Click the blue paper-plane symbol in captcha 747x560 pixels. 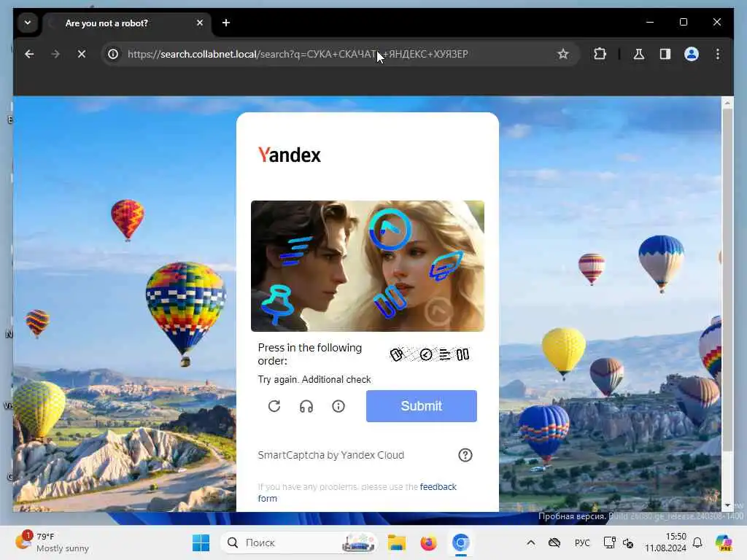click(446, 265)
